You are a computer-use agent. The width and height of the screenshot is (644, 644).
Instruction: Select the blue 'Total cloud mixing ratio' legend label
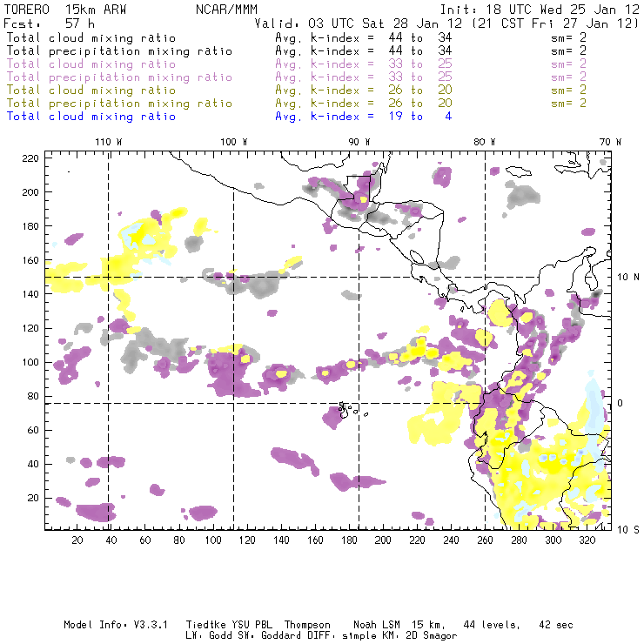pyautogui.click(x=91, y=117)
